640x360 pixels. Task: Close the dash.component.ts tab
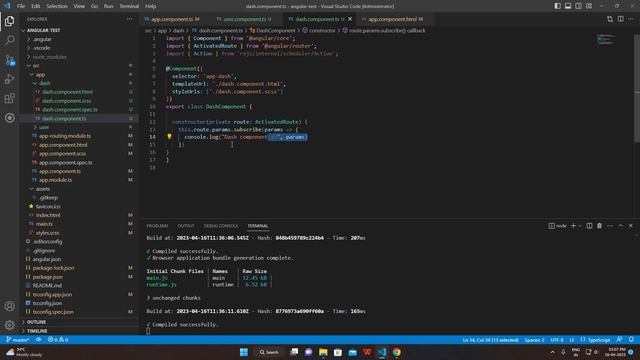(350, 19)
